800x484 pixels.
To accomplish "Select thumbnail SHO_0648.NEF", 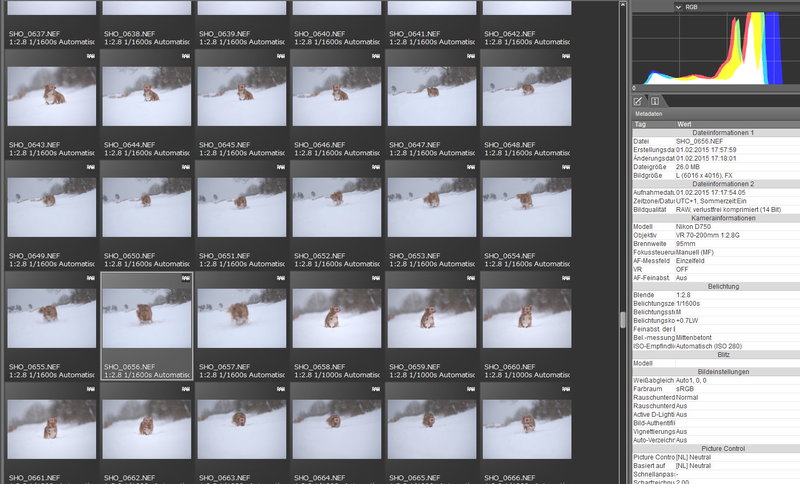I will [x=527, y=96].
